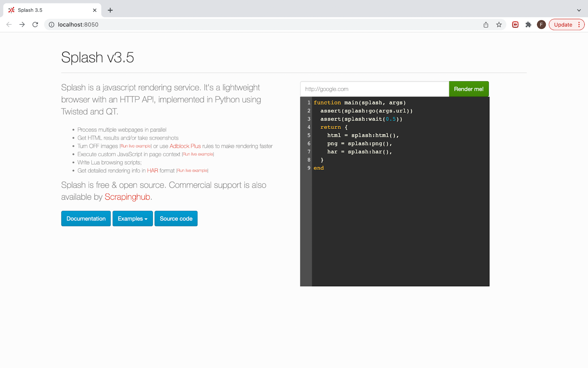Bookmark this tab with star icon

[499, 25]
